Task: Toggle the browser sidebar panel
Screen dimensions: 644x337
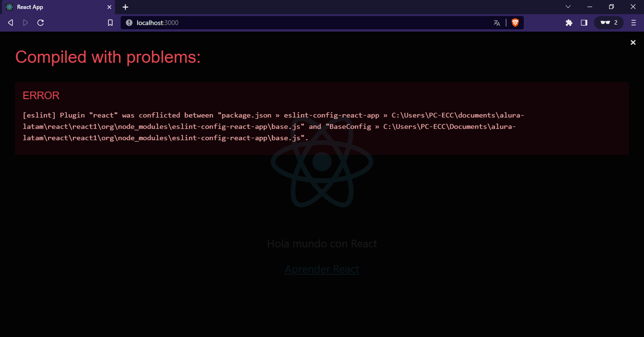Action: point(584,23)
